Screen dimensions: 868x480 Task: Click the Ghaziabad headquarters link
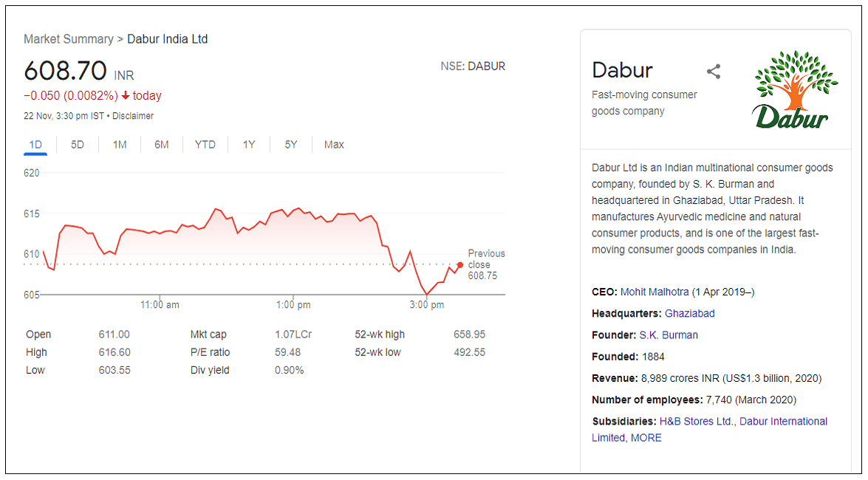689,313
